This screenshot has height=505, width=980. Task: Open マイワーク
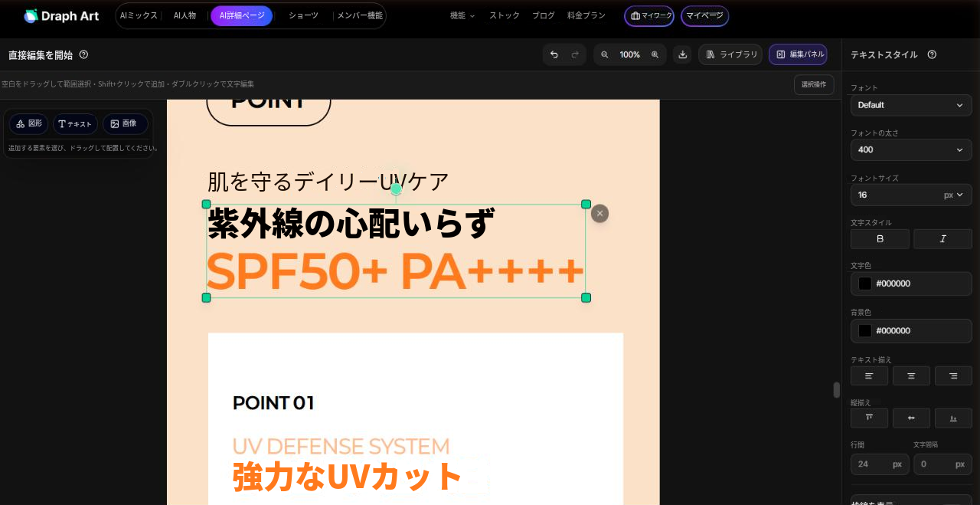point(649,15)
